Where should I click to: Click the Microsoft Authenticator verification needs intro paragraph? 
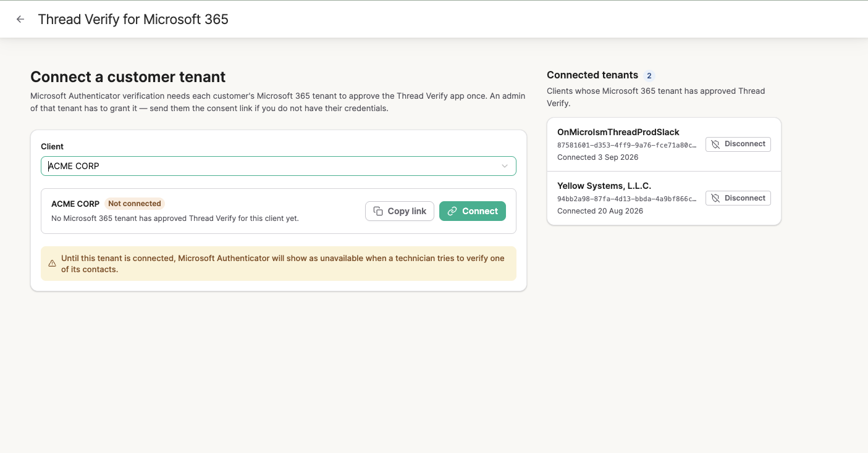click(278, 102)
